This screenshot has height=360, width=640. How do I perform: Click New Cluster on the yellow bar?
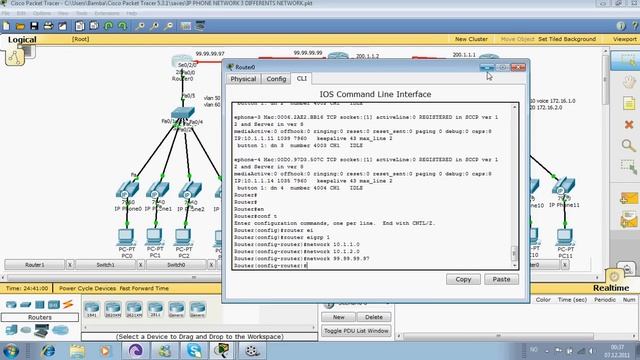(x=471, y=39)
